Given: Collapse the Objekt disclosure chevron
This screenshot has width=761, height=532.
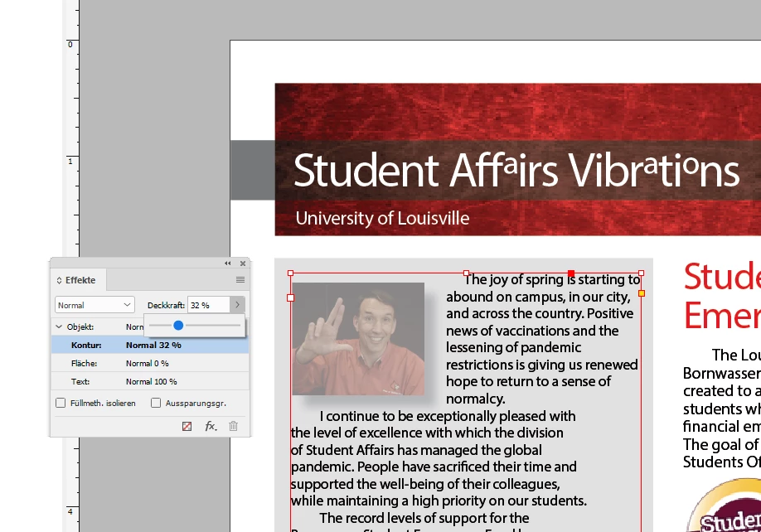Looking at the screenshot, I should [59, 326].
